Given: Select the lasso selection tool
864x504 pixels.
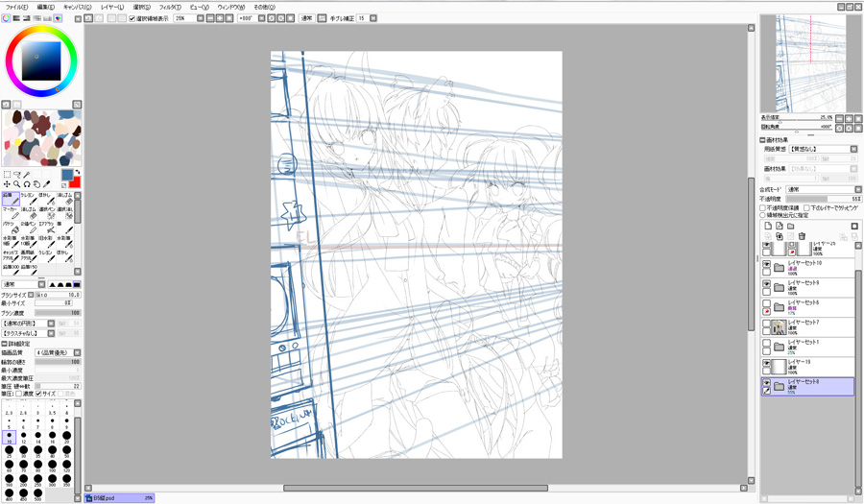Looking at the screenshot, I should pyautogui.click(x=17, y=175).
